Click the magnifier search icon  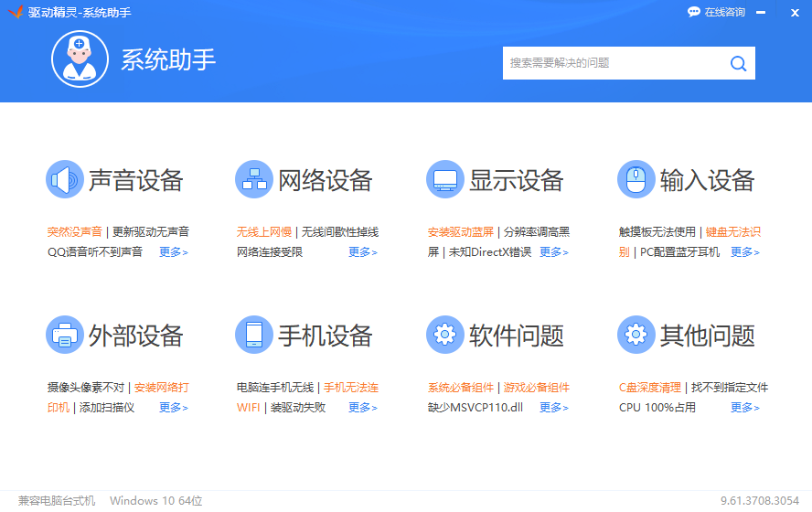click(738, 63)
